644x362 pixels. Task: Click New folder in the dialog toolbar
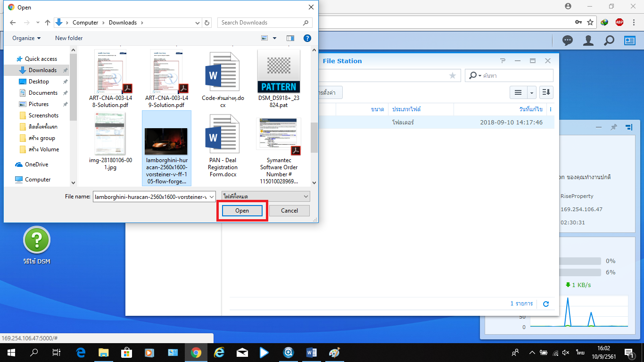69,38
